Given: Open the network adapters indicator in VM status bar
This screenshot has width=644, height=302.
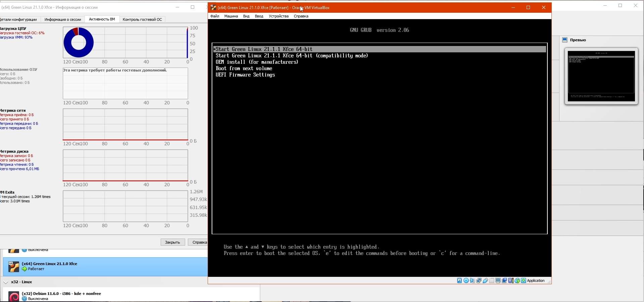Looking at the screenshot, I should point(479,281).
